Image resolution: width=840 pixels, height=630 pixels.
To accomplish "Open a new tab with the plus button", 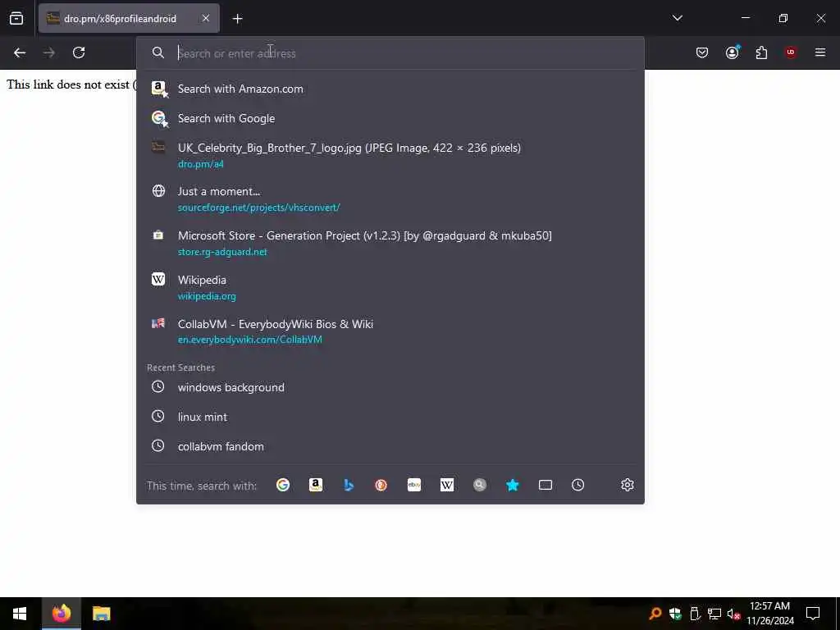I will 237,19.
